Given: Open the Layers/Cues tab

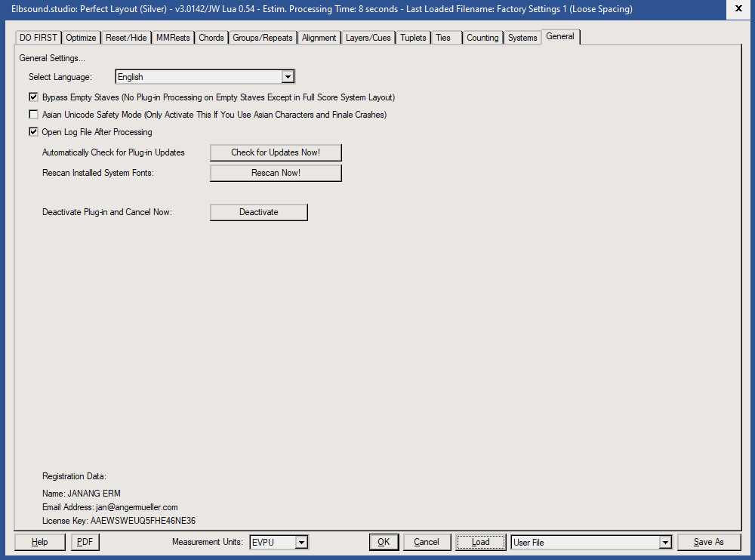Looking at the screenshot, I should [x=368, y=37].
